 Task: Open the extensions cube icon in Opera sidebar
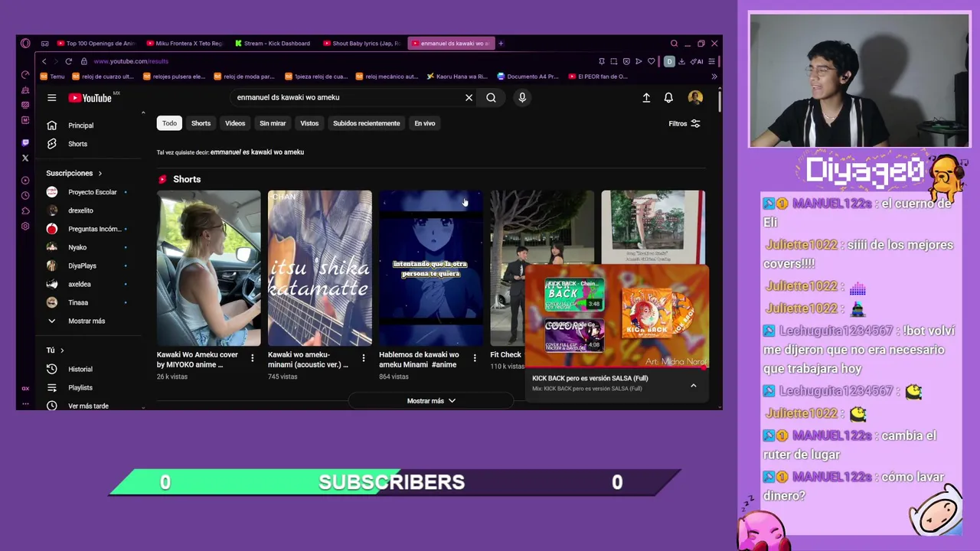pyautogui.click(x=25, y=210)
